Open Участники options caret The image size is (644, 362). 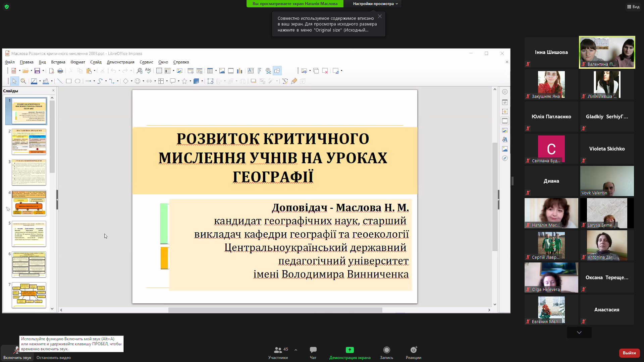point(296,350)
